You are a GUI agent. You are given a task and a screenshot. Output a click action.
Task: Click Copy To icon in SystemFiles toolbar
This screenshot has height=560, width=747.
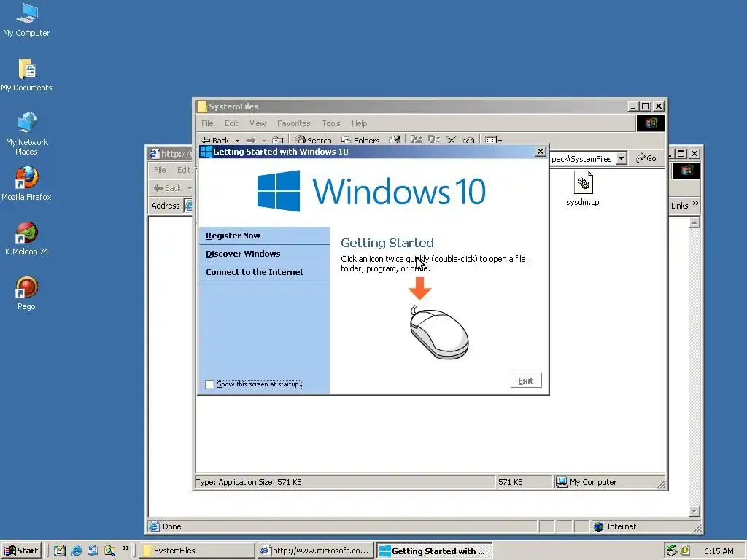click(433, 139)
